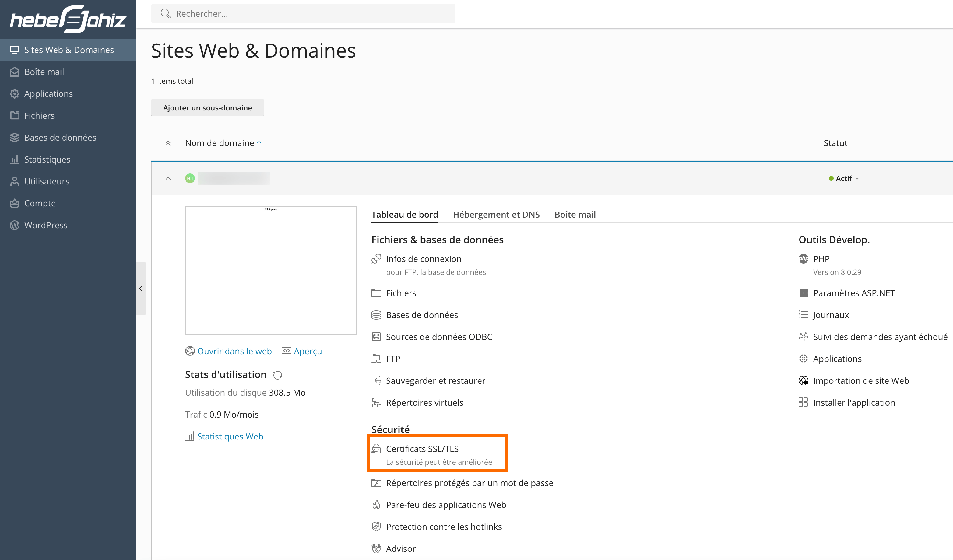Image resolution: width=953 pixels, height=560 pixels.
Task: Click the '1 items total' text
Action: (172, 81)
